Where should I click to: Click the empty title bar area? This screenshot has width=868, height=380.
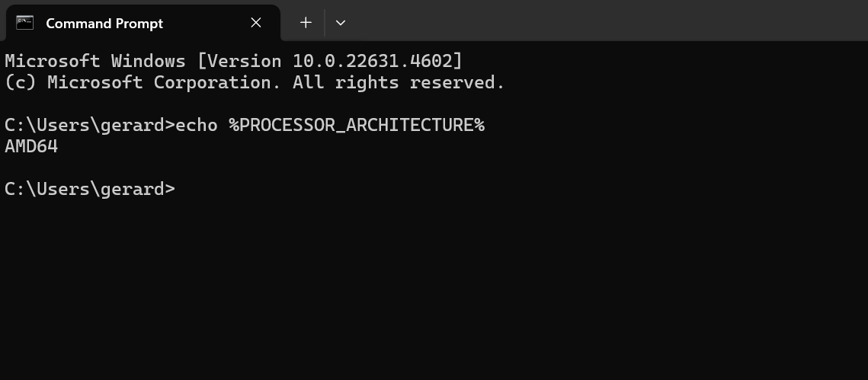coord(609,21)
